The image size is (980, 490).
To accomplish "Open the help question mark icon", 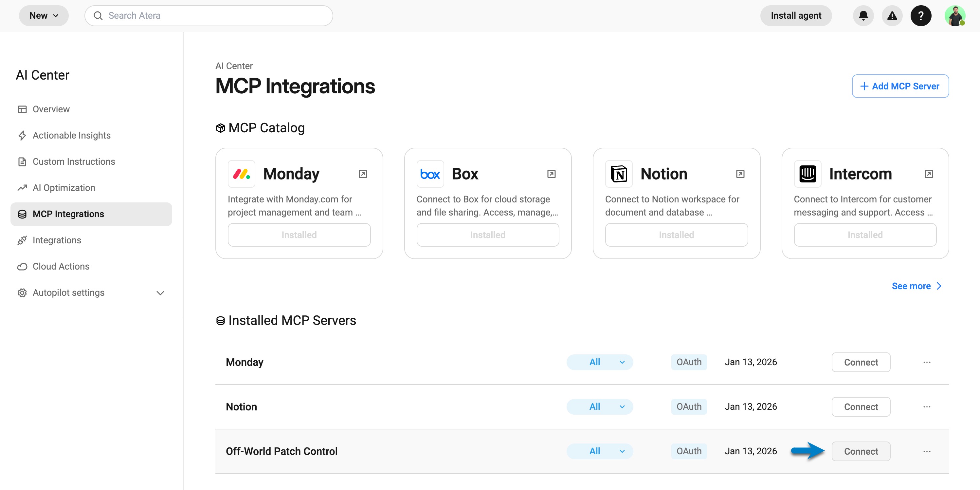I will coord(921,16).
